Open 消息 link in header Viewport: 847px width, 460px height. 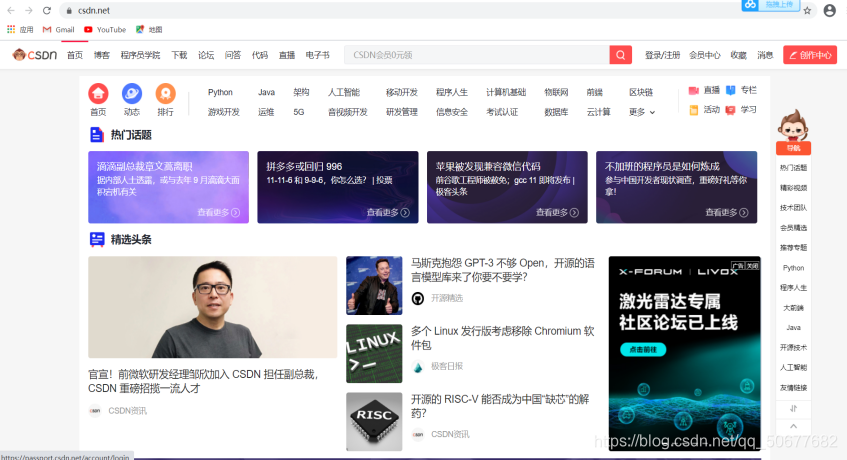(765, 55)
